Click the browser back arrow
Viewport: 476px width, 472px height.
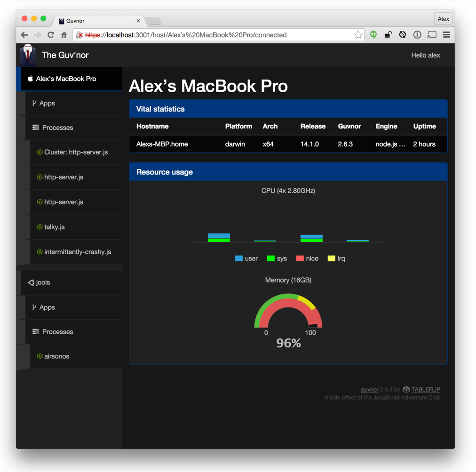tap(24, 35)
